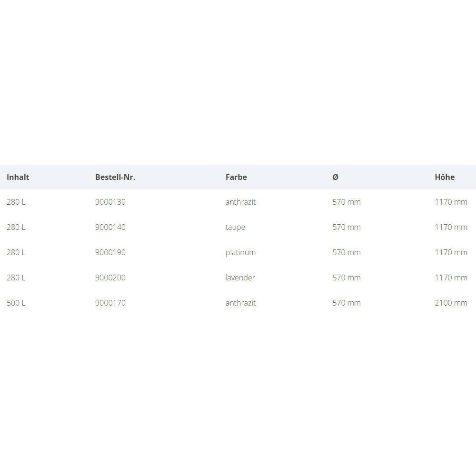Click the Bestell-Nr. column header
The width and height of the screenshot is (476, 476).
115,177
